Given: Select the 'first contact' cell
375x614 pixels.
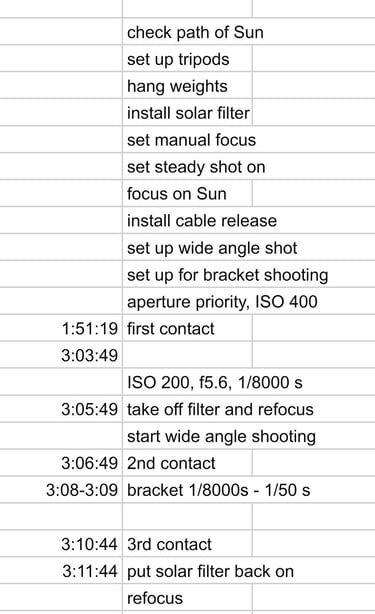Looking at the screenshot, I should coord(187,329).
